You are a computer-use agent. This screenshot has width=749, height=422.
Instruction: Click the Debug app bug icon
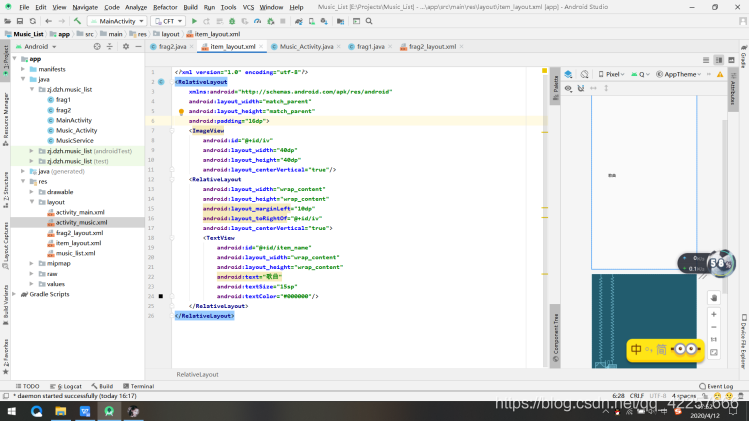(234, 20)
